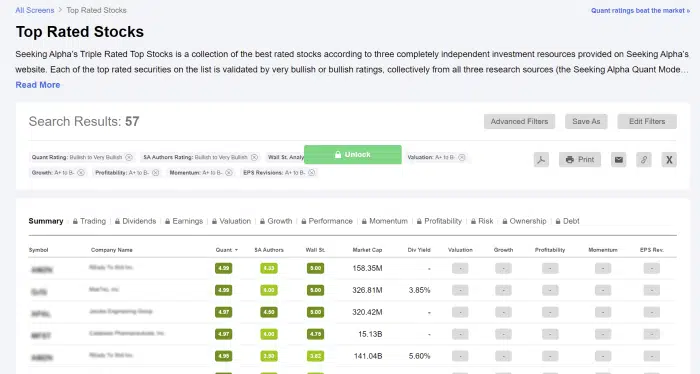This screenshot has width=700, height=374.
Task: Remove the Momentum A+ to B- filter chip
Action: (x=229, y=172)
